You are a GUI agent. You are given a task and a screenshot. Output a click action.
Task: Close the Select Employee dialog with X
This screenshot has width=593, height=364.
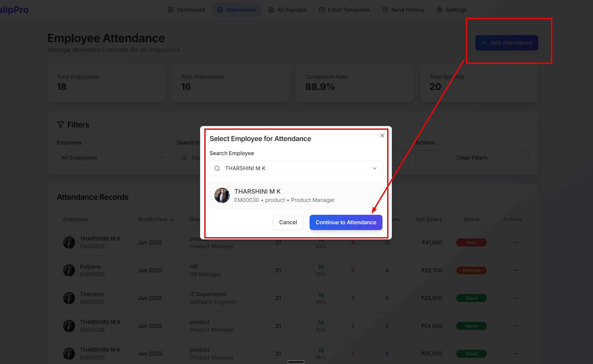[382, 136]
